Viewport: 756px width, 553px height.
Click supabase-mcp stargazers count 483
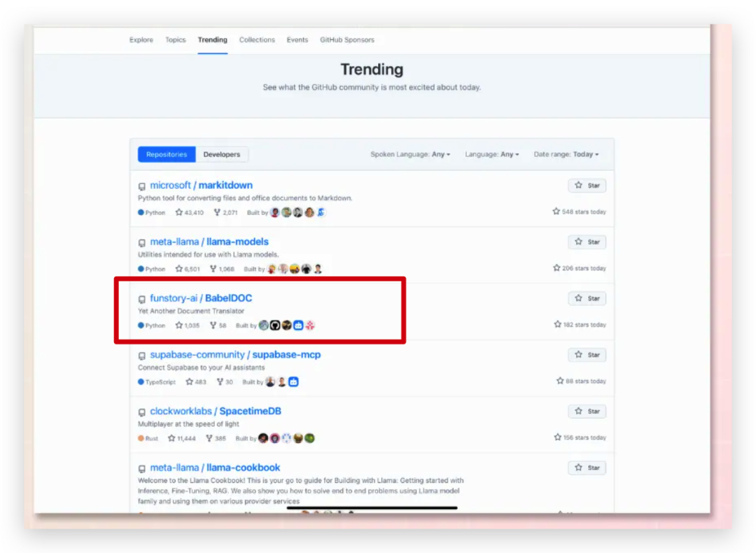(x=196, y=381)
